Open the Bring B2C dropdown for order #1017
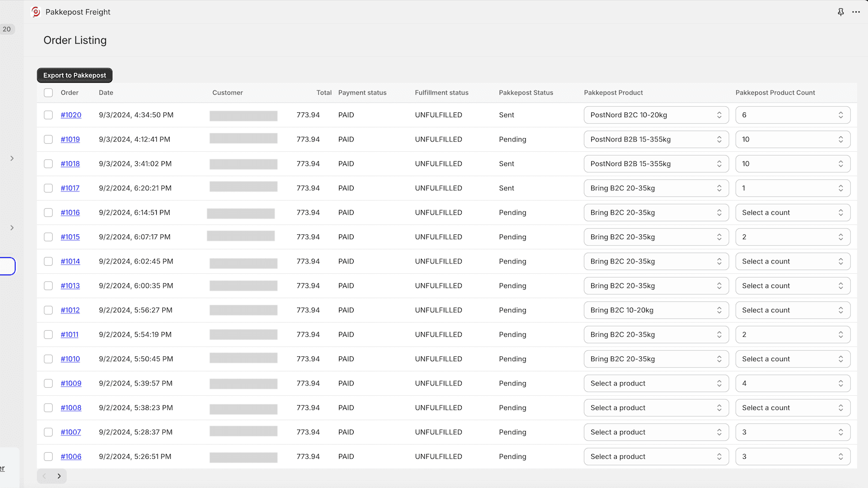Image resolution: width=868 pixels, height=488 pixels. tap(656, 188)
